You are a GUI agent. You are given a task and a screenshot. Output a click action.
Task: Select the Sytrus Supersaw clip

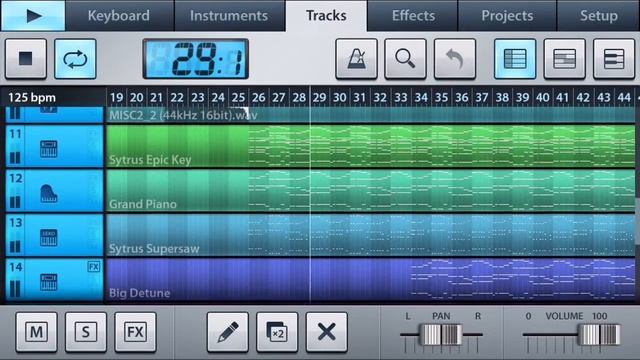pos(371,235)
